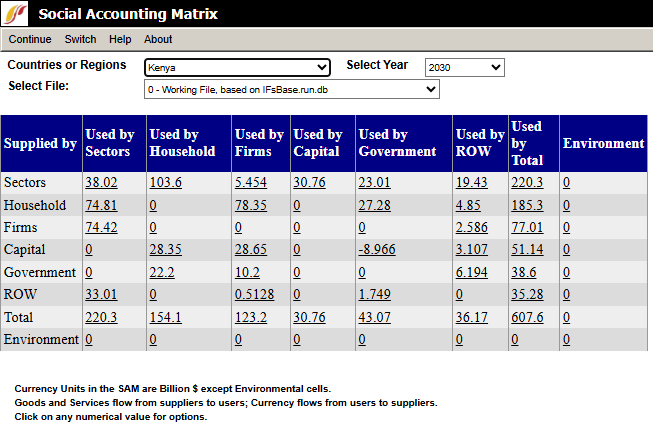Click the grand total value 607.6

pos(526,317)
